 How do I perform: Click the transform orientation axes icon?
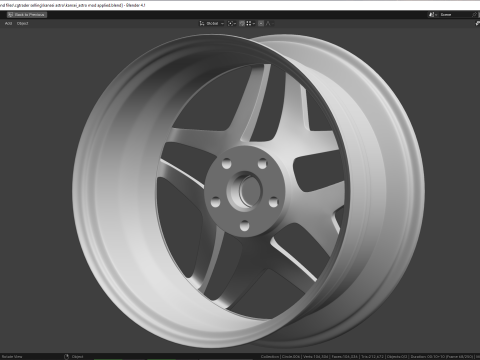click(202, 23)
